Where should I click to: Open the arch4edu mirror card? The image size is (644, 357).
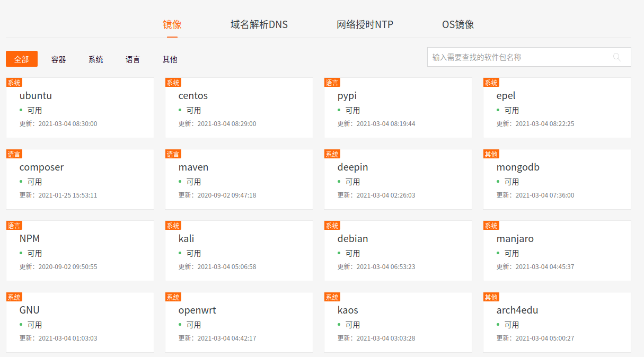tap(557, 323)
